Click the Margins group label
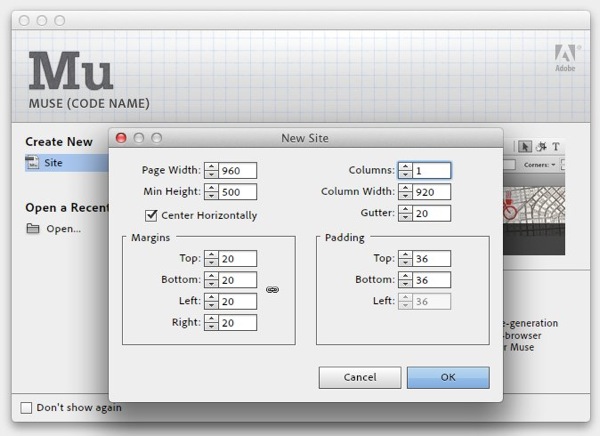This screenshot has height=436, width=600. tap(150, 237)
